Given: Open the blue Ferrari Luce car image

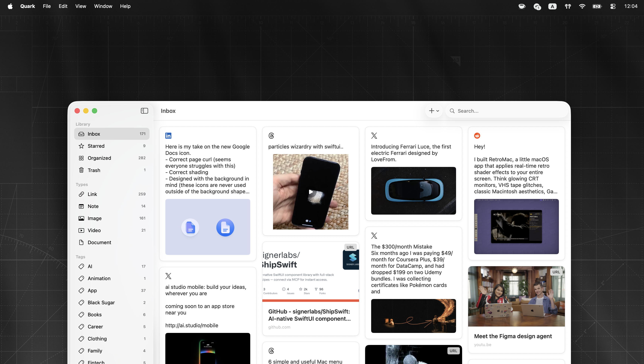Looking at the screenshot, I should (413, 191).
